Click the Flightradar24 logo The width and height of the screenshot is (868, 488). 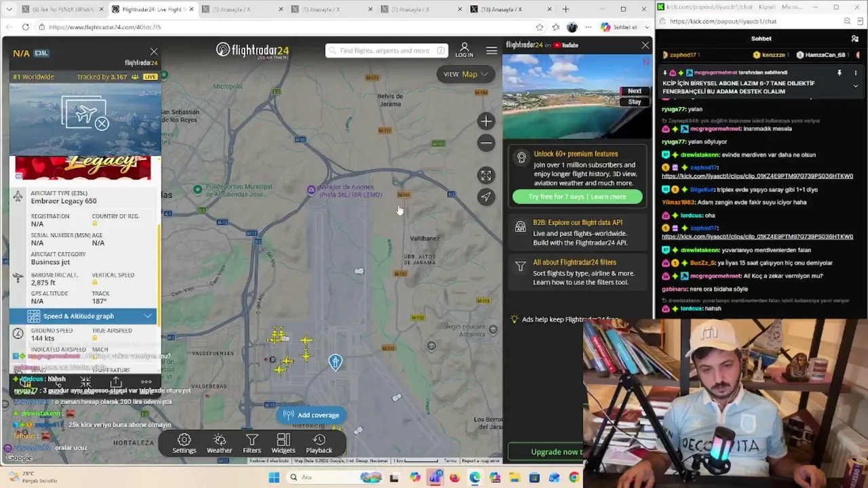pos(252,50)
